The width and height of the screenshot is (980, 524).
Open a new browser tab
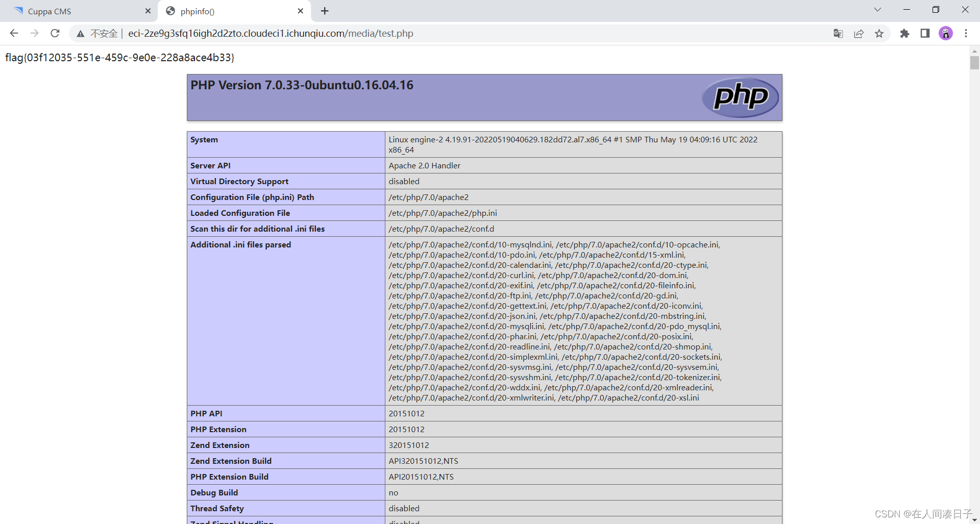pos(324,11)
